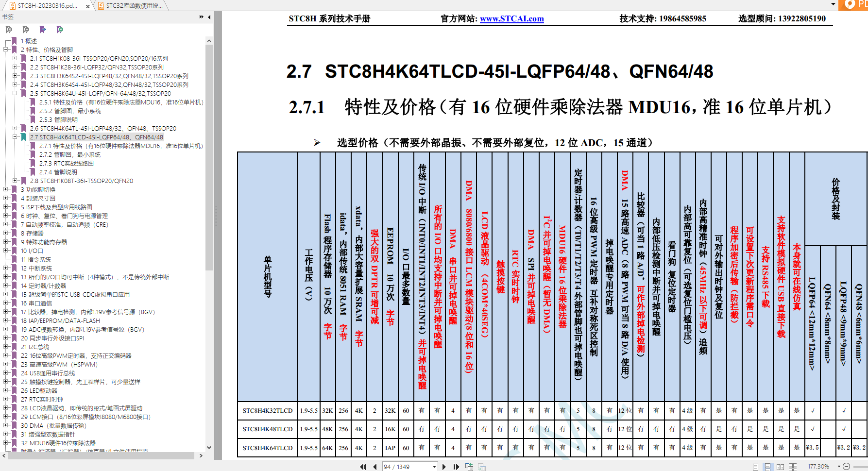The width and height of the screenshot is (868, 471).
Task: Open the tab list dropdown arrow at top right
Action: (834, 4)
